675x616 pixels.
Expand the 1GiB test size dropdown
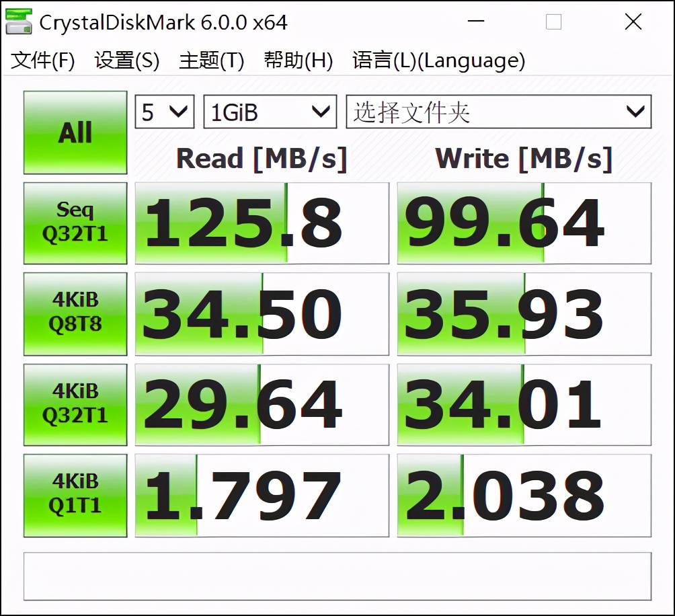tap(270, 112)
